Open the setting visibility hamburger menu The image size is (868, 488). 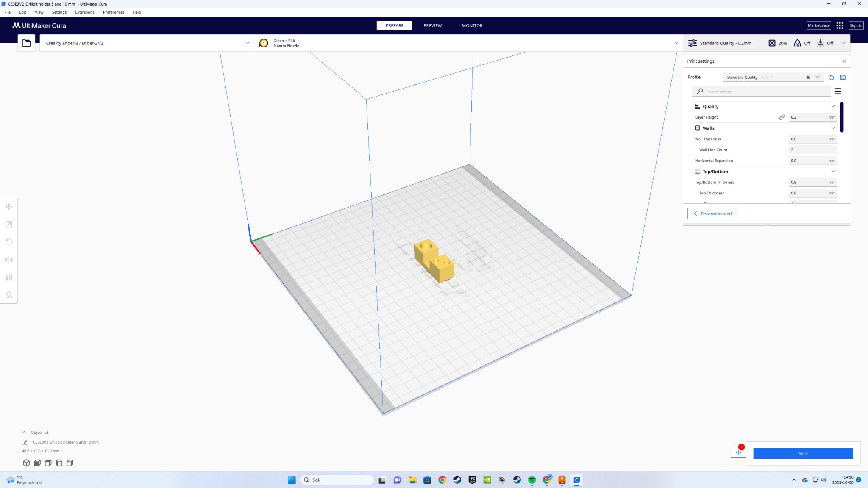click(x=838, y=91)
